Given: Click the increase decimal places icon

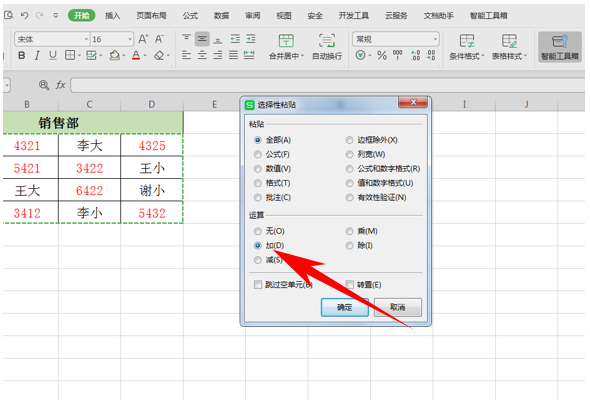Looking at the screenshot, I should (x=415, y=55).
